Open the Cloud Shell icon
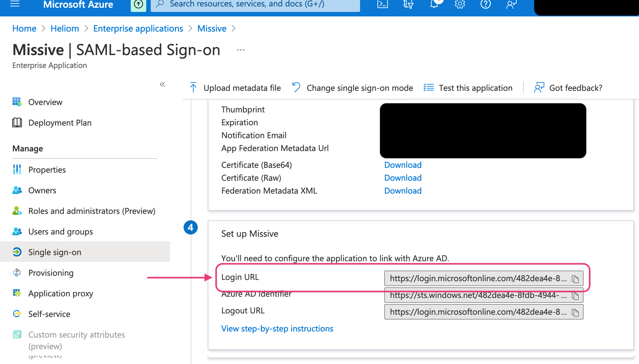The image size is (639, 364). click(382, 4)
